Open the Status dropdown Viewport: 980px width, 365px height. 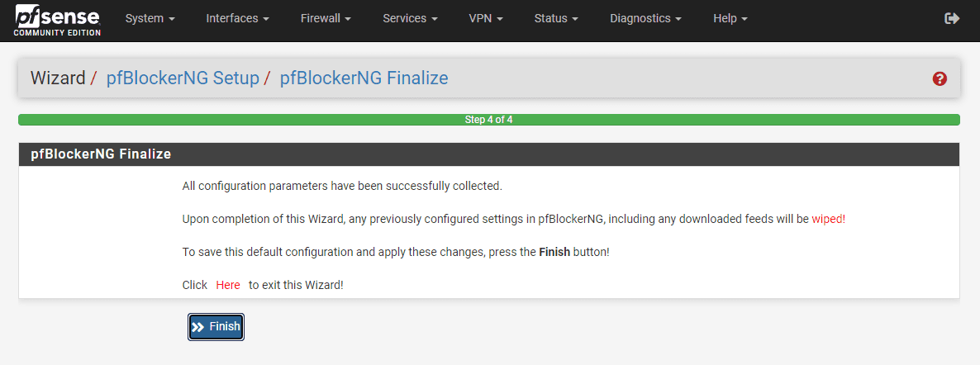(556, 18)
